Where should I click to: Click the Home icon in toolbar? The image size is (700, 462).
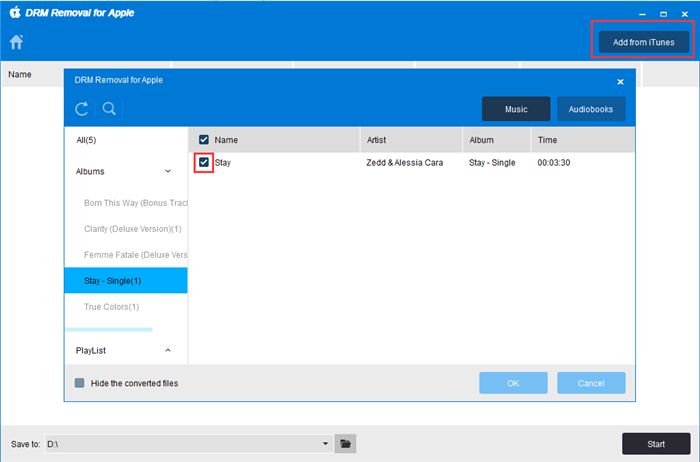tap(16, 42)
